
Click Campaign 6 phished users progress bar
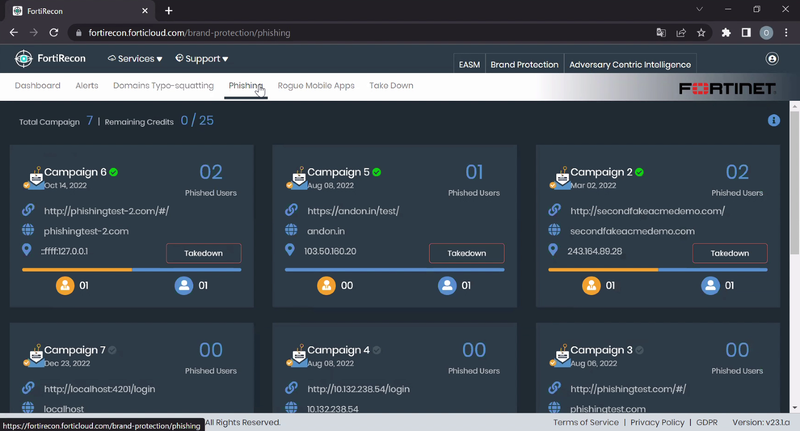tap(132, 270)
